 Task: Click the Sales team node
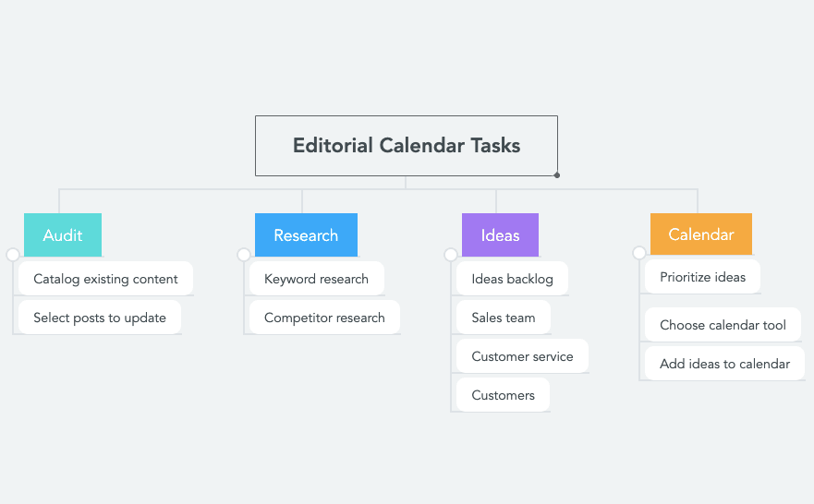click(x=504, y=318)
